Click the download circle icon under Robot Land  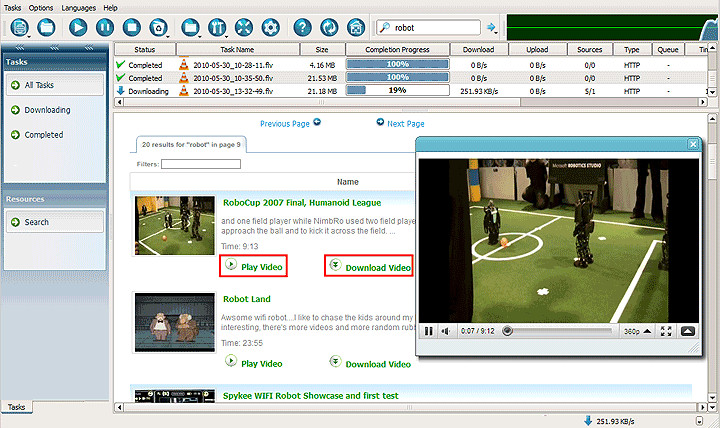click(x=336, y=361)
